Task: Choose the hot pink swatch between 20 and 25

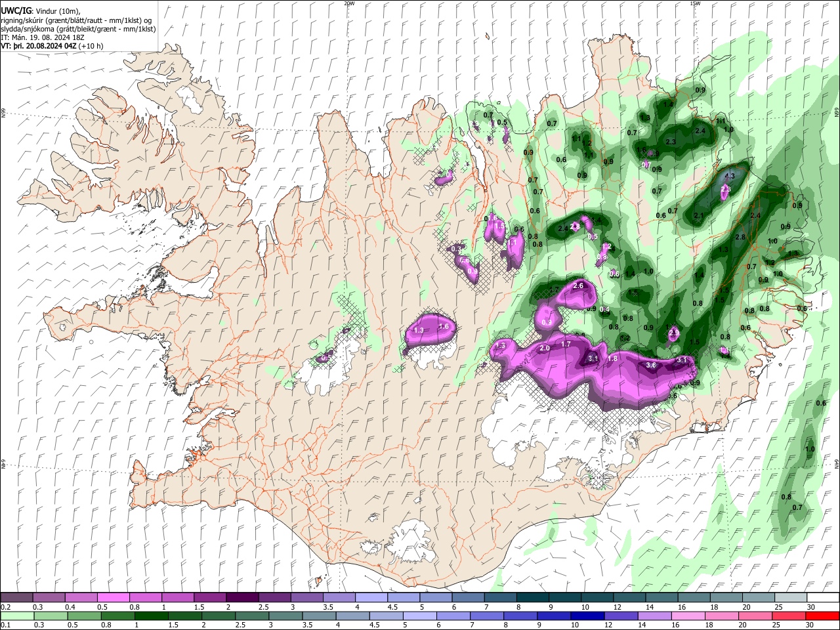Action: [x=755, y=616]
